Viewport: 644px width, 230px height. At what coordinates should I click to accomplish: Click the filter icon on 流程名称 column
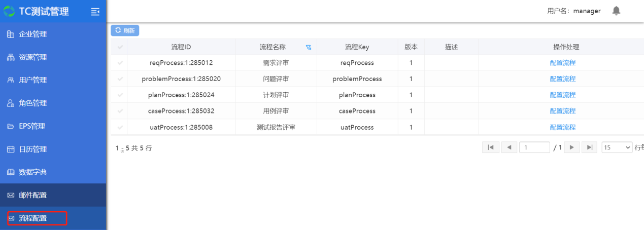tap(308, 48)
